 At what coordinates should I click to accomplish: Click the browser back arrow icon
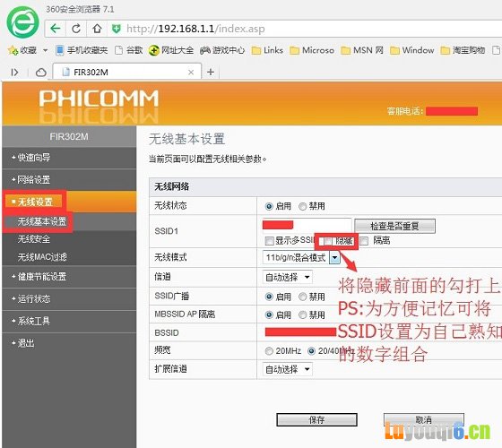click(x=56, y=29)
